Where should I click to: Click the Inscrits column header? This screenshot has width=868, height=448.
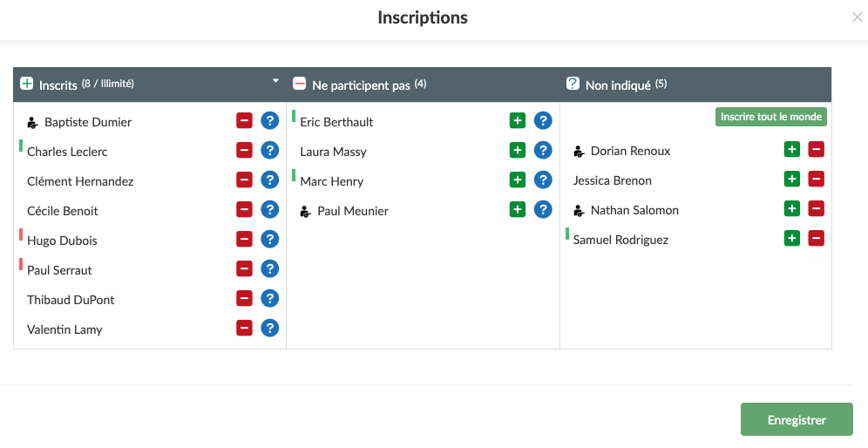(x=86, y=85)
